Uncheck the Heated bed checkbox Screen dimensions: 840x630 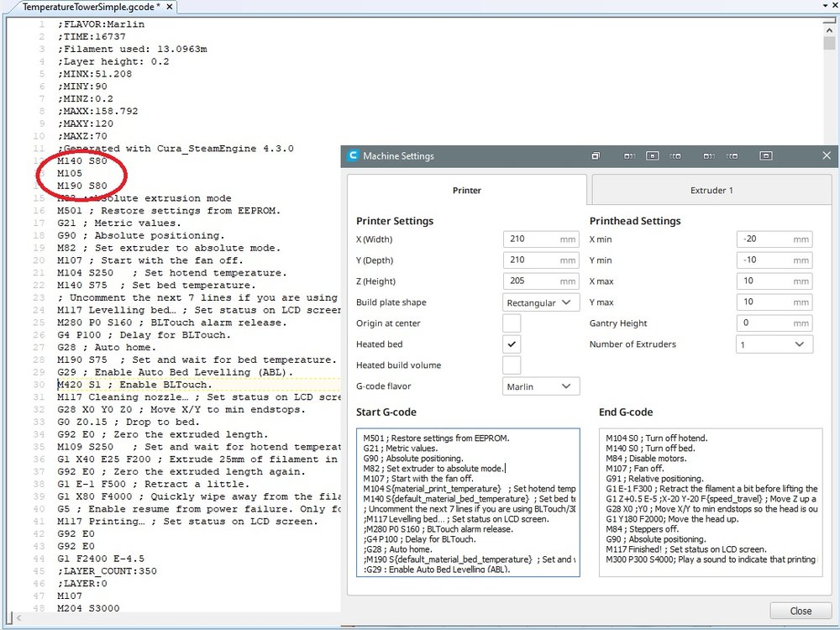(512, 344)
